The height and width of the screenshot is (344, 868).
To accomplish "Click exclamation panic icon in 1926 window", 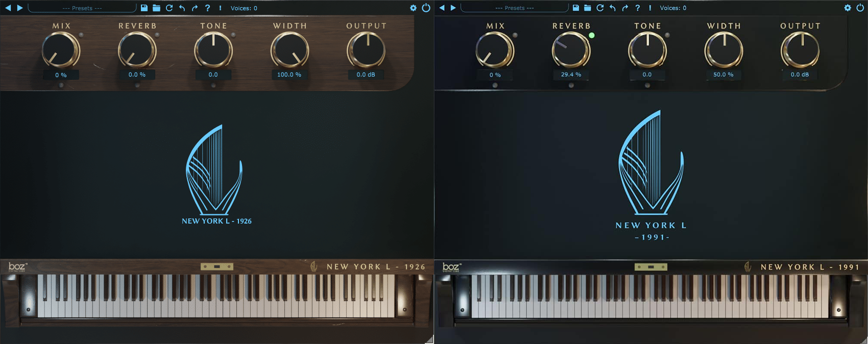I will [x=220, y=8].
